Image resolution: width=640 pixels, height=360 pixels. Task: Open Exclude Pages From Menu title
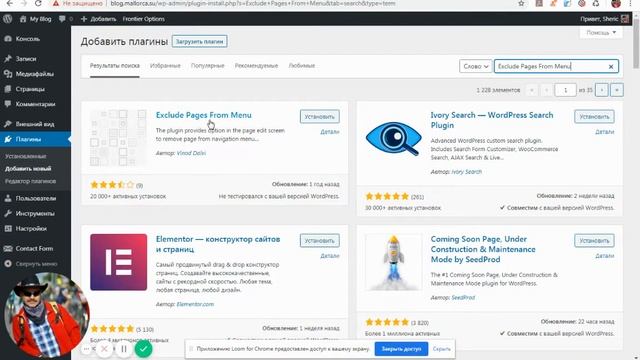click(x=204, y=115)
